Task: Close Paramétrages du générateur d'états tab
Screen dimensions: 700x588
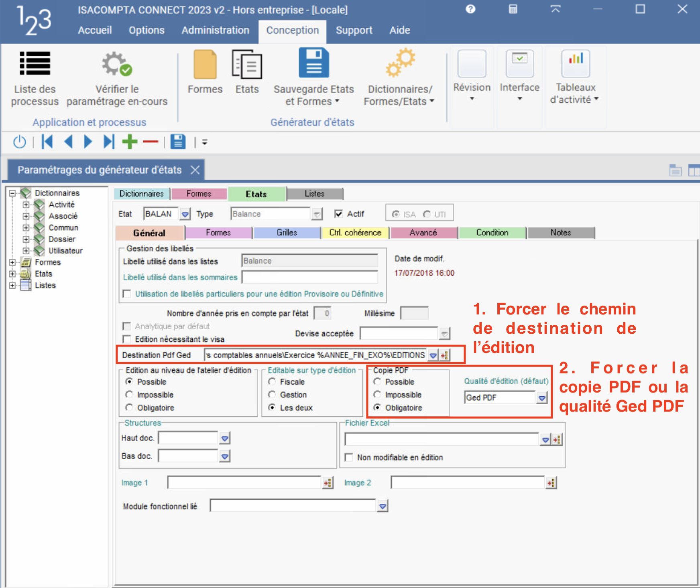Action: 195,170
